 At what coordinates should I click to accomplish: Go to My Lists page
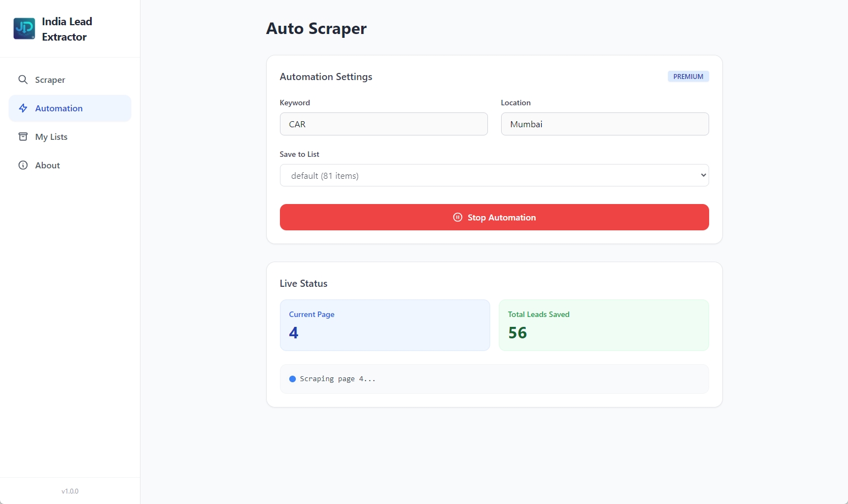pos(51,137)
